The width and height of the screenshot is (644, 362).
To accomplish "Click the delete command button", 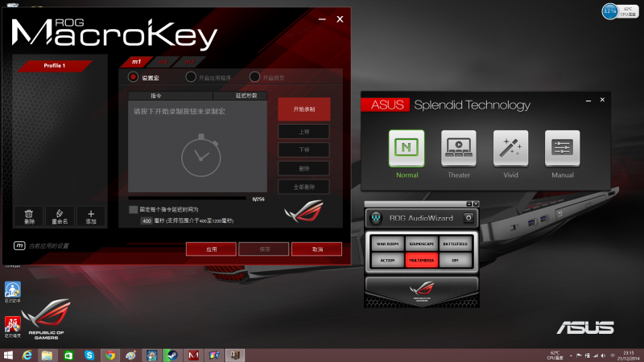I will pyautogui.click(x=304, y=168).
